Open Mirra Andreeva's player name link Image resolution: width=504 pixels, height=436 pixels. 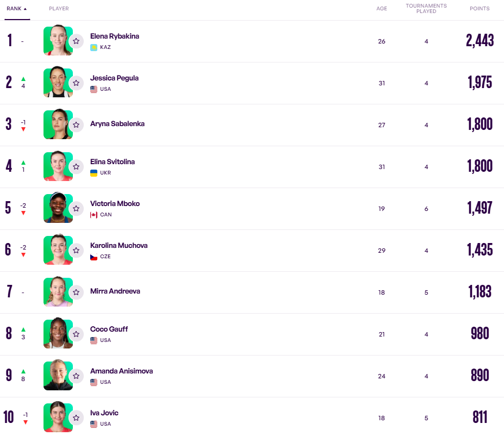pos(115,291)
